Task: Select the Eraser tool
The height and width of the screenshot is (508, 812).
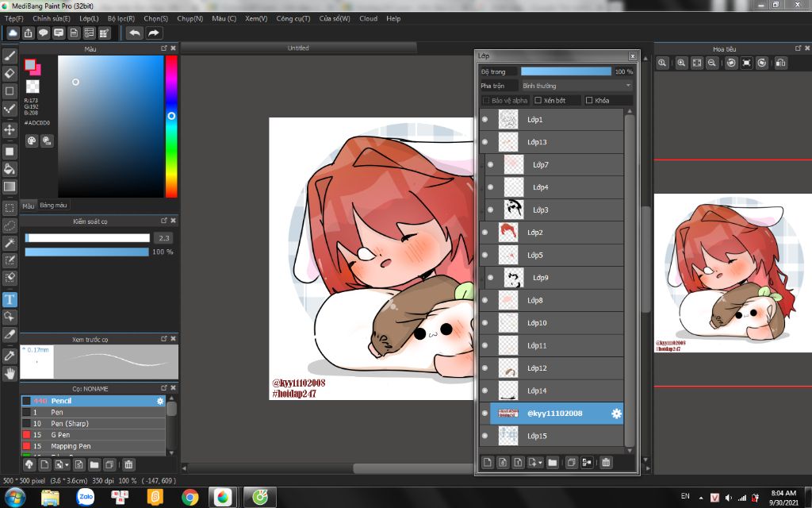Action: (10, 73)
